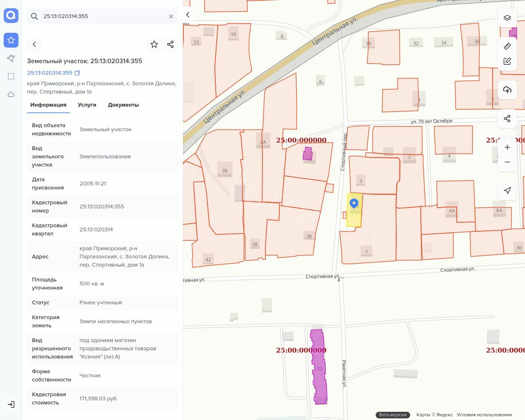
Task: Select the Информация tab
Action: 48,105
